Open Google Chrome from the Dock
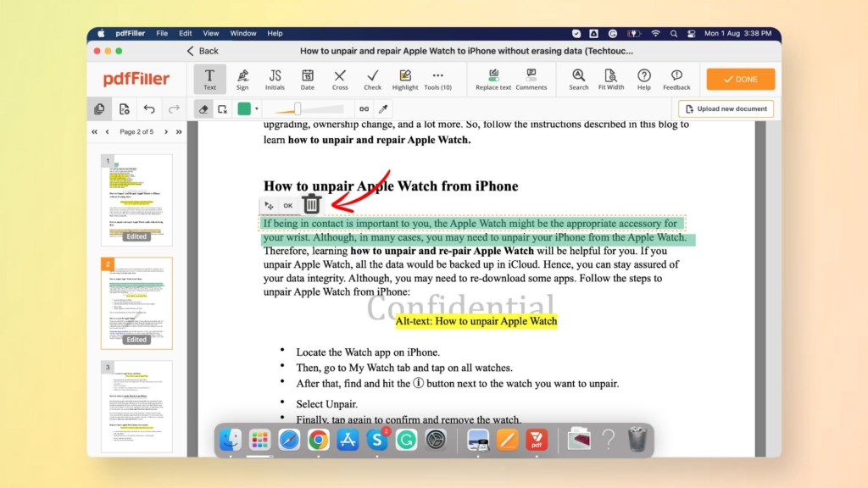Image resolution: width=868 pixels, height=488 pixels. (x=319, y=440)
